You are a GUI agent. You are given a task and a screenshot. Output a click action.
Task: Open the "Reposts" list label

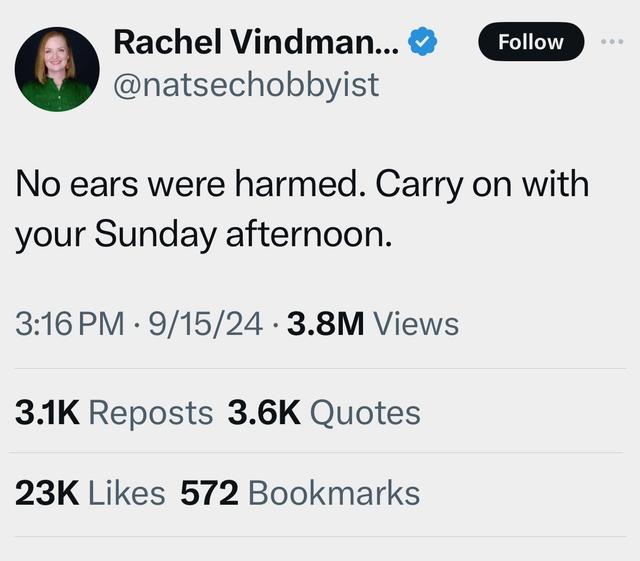151,413
